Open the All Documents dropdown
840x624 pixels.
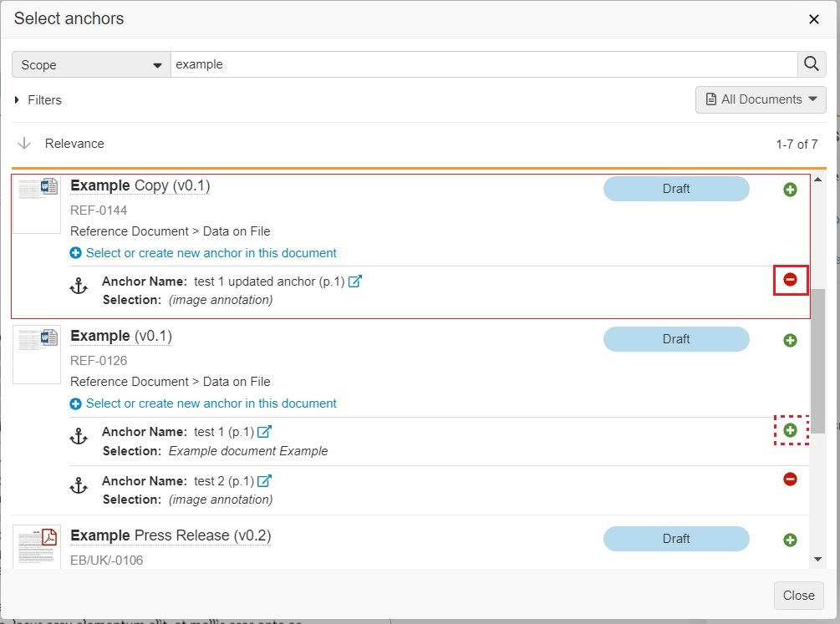click(760, 99)
